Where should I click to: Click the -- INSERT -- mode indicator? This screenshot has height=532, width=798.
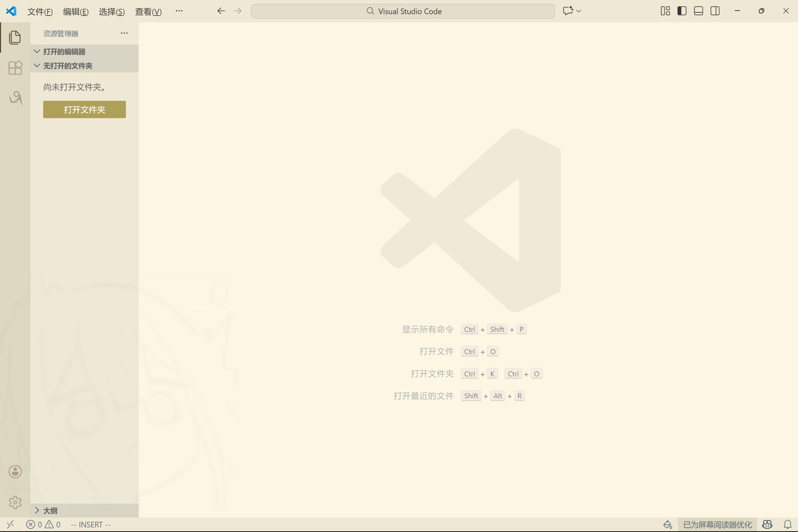[x=91, y=525]
